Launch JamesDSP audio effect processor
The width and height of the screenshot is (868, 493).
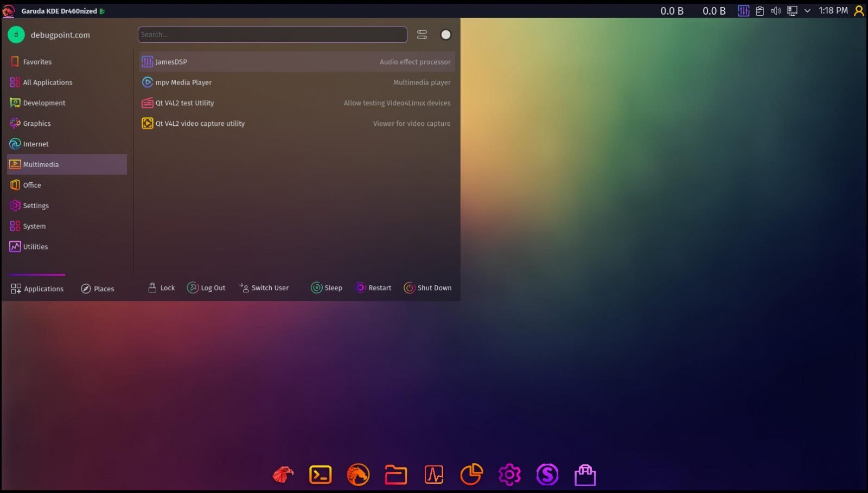171,61
